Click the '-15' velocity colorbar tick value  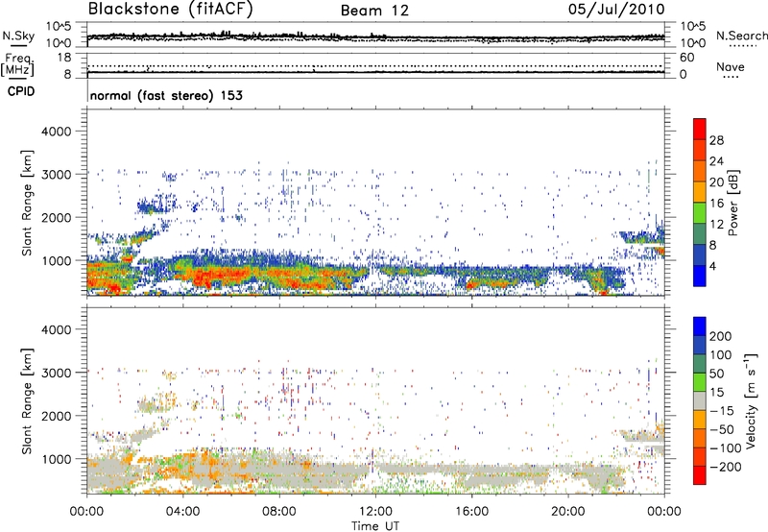click(x=720, y=411)
